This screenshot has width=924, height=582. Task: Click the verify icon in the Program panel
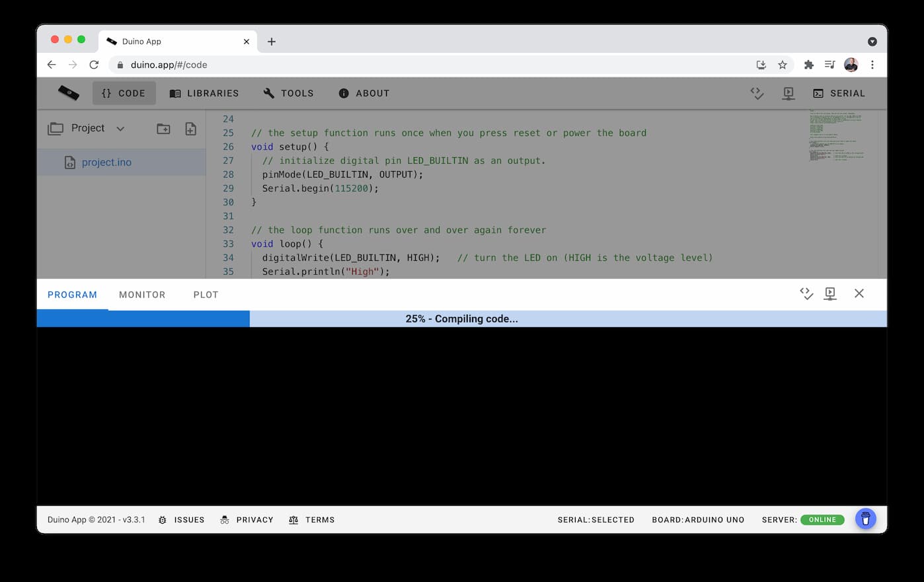tap(806, 293)
